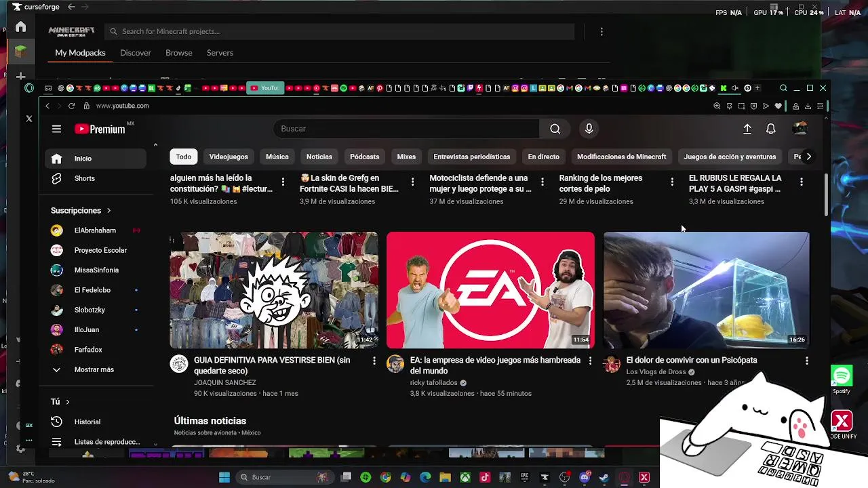Screen dimensions: 868x488
Task: Select Minecraft game icon in CurseForge sidebar
Action: pyautogui.click(x=20, y=52)
